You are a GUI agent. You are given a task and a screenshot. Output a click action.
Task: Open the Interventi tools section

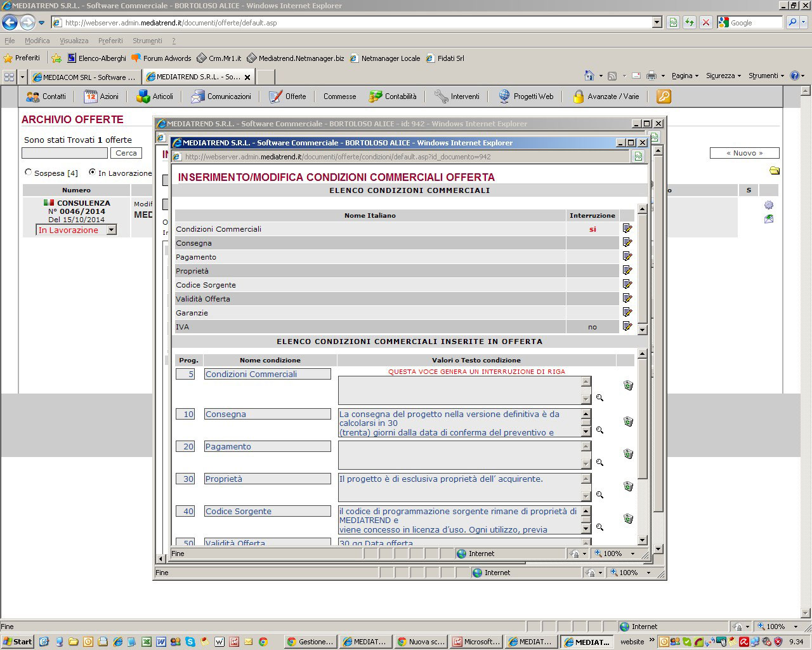[457, 96]
